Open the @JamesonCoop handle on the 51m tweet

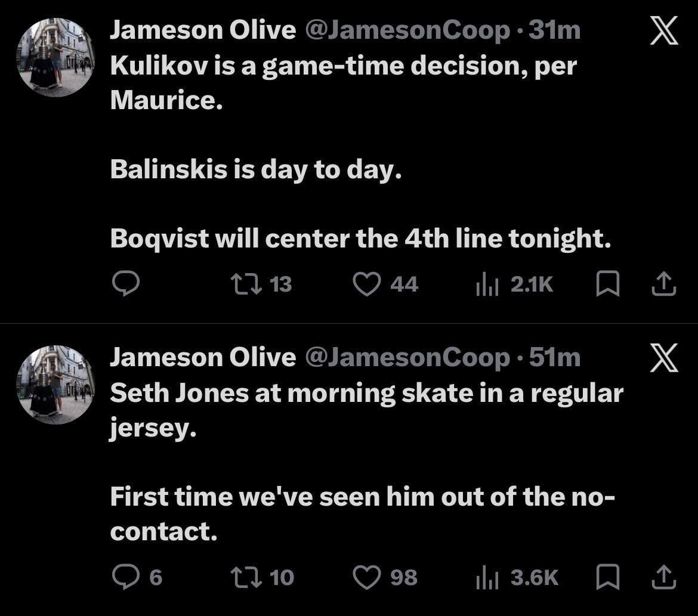tap(407, 357)
